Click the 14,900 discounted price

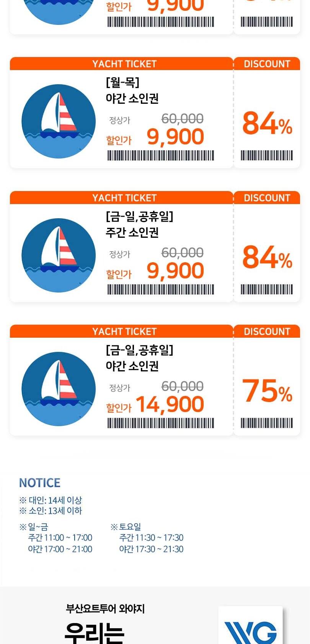pyautogui.click(x=170, y=405)
